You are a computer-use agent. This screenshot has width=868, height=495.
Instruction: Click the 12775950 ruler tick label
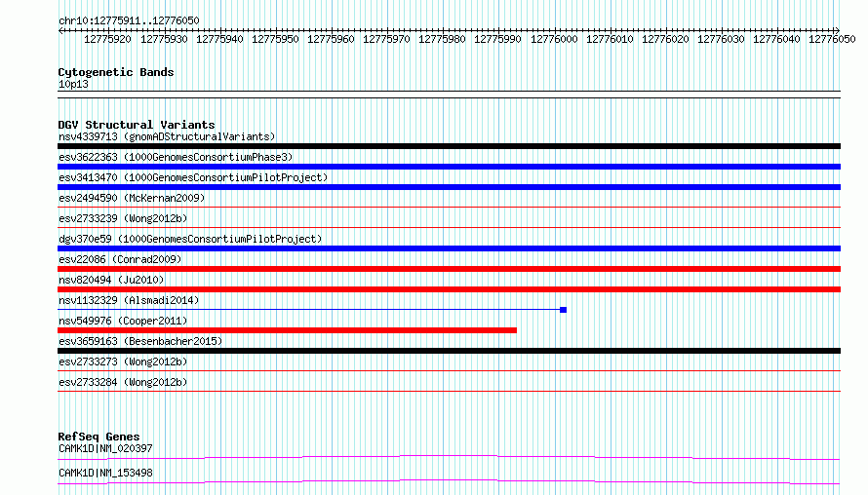tap(275, 39)
